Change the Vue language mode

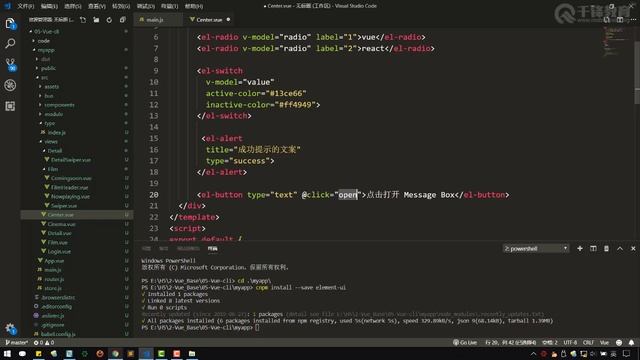(604, 342)
